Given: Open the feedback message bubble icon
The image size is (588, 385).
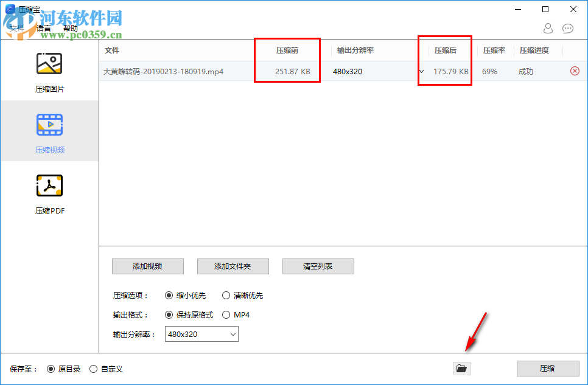Looking at the screenshot, I should coord(568,29).
